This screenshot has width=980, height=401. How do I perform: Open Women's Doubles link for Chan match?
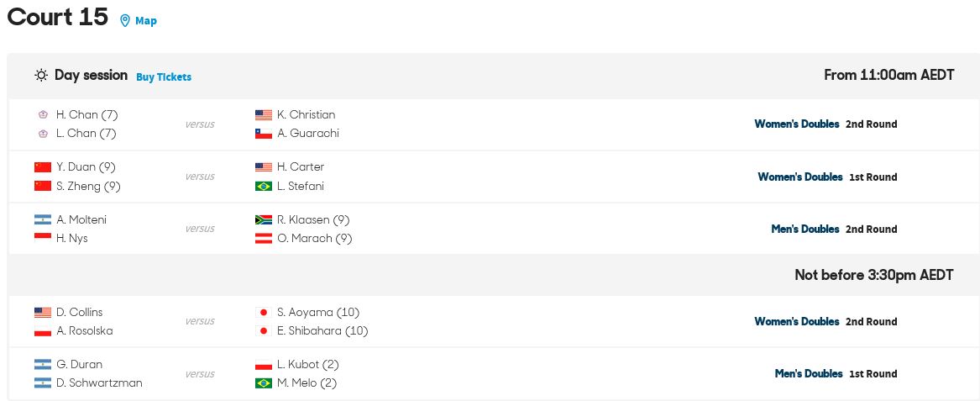coord(797,124)
